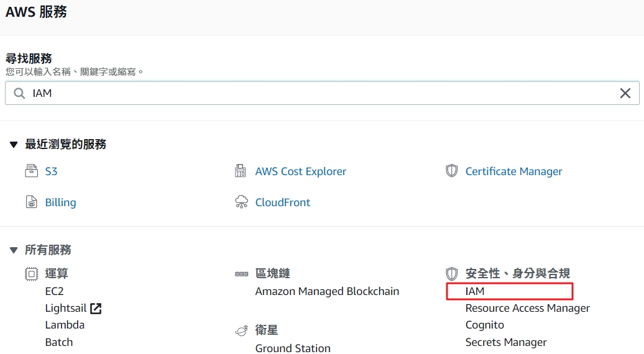
Task: Open Lambda service
Action: [65, 325]
